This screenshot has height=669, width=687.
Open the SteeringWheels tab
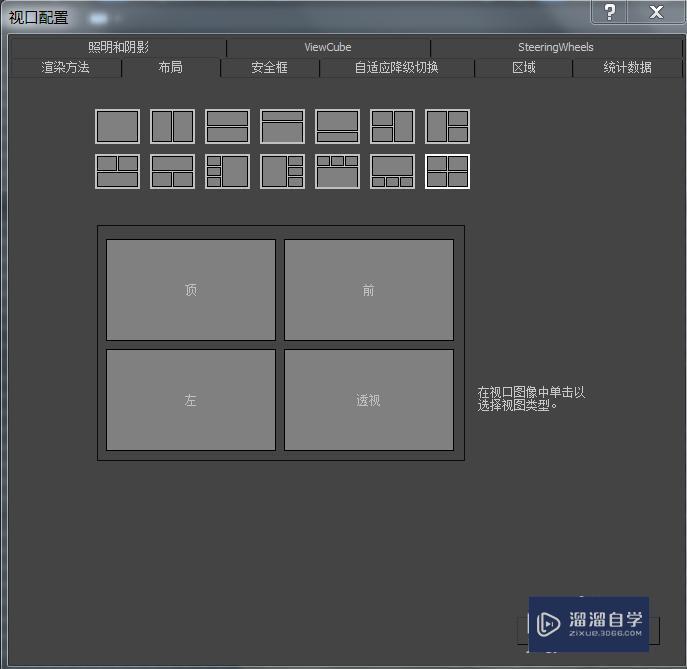coord(556,47)
